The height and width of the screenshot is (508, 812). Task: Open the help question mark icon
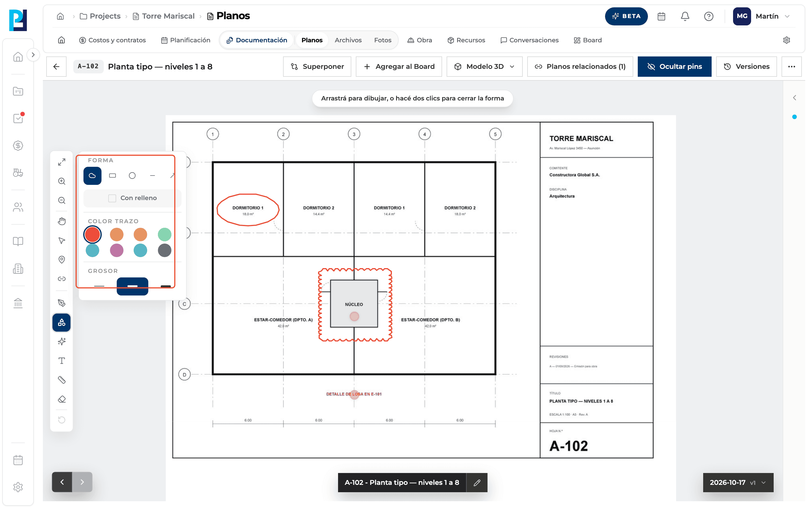click(x=709, y=16)
